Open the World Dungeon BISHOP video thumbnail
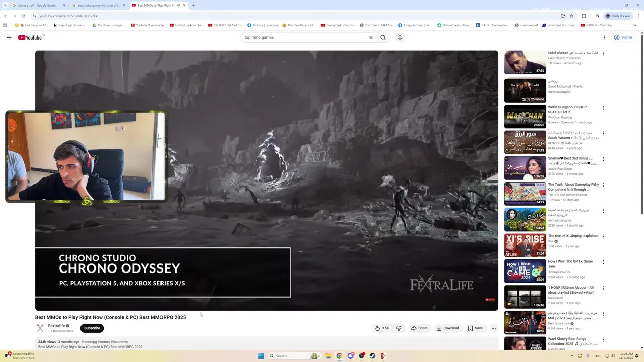644x362 pixels. coord(525,116)
